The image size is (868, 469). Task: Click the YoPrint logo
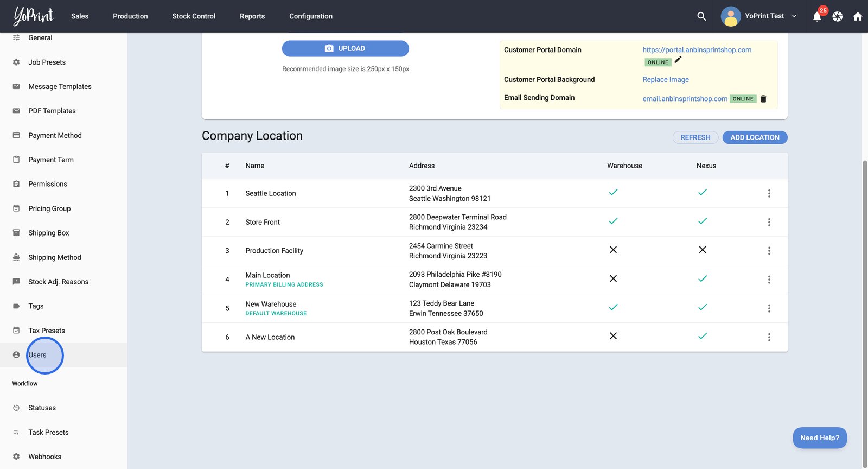pyautogui.click(x=34, y=16)
